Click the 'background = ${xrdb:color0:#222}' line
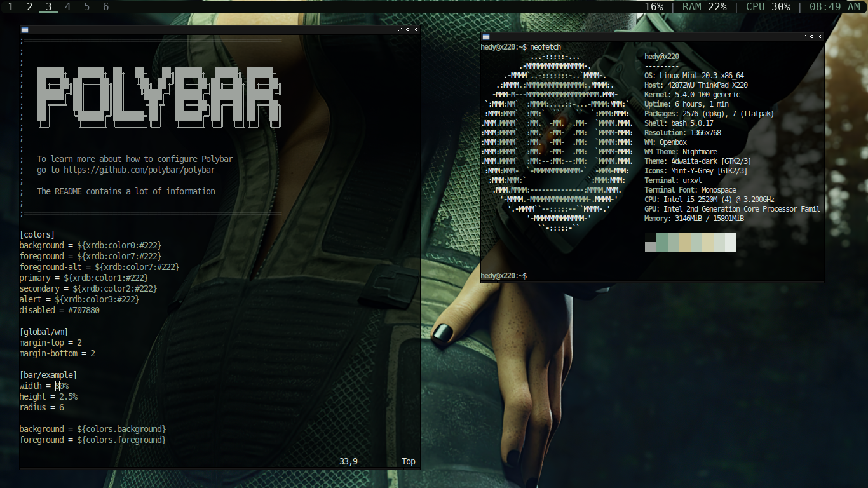 [90, 245]
